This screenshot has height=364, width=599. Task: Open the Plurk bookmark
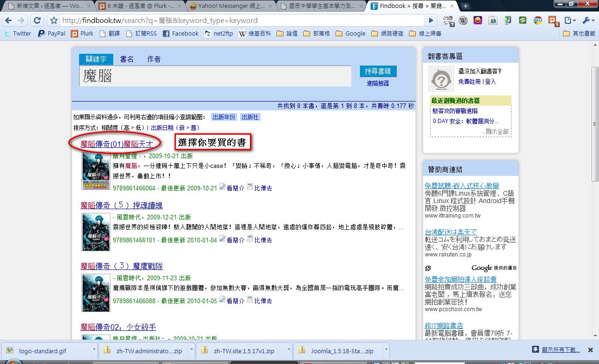(x=82, y=34)
